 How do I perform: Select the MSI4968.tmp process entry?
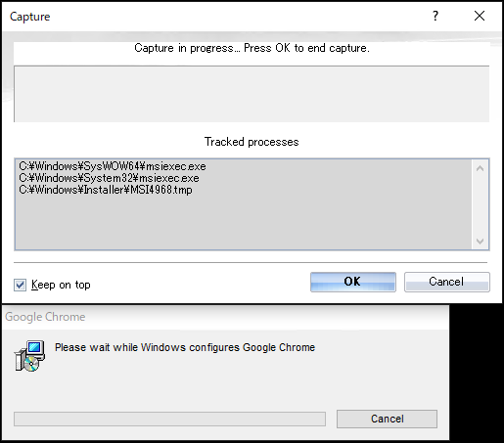[x=106, y=190]
